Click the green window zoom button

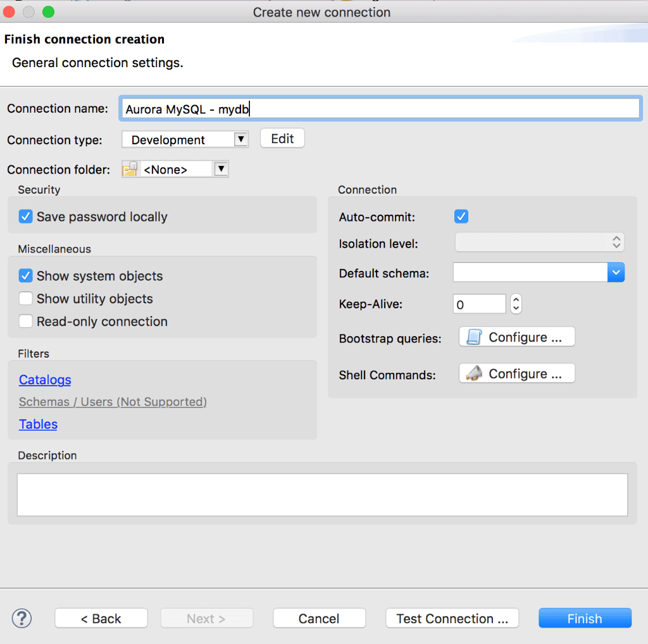[x=48, y=12]
